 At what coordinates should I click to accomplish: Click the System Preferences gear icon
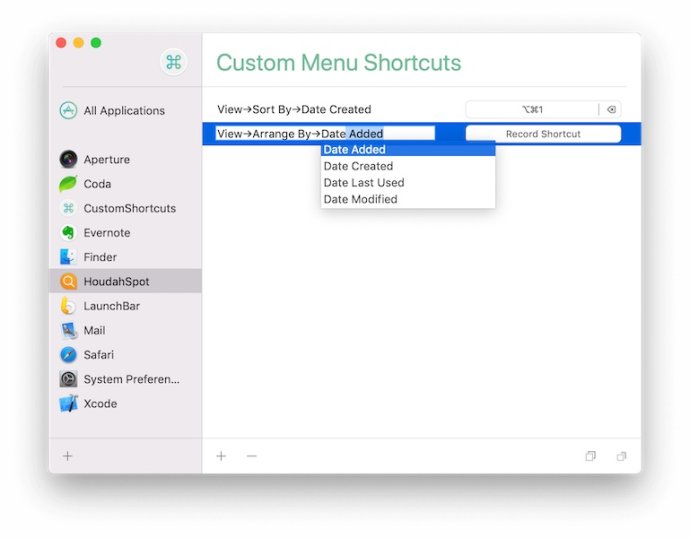coord(68,379)
